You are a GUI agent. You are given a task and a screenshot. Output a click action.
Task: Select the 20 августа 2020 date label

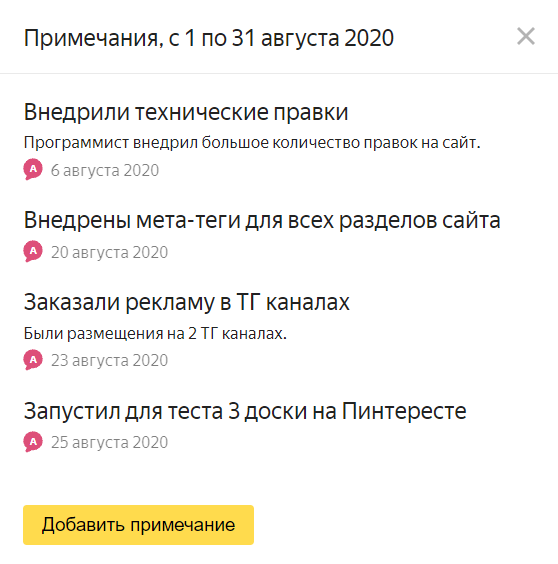point(109,253)
